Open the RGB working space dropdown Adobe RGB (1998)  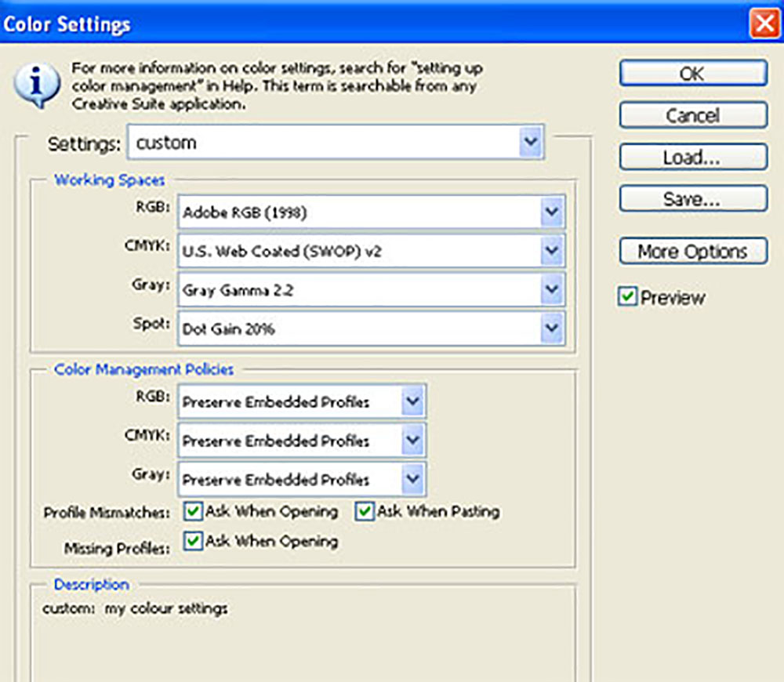click(372, 212)
